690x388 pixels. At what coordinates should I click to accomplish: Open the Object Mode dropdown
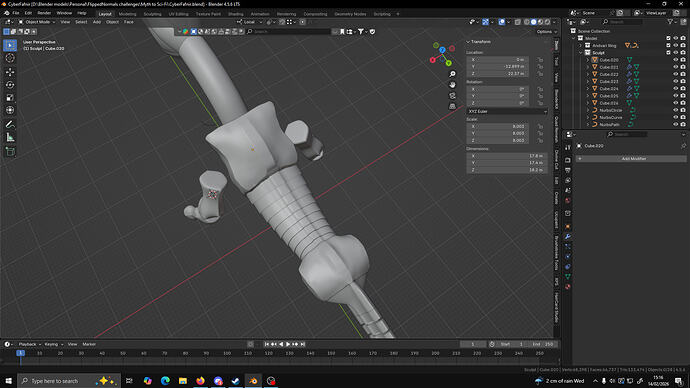pyautogui.click(x=37, y=22)
